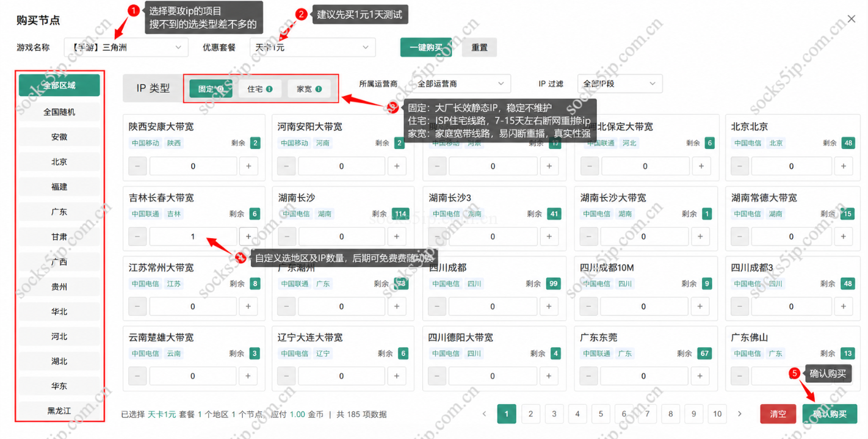Viewport: 868px width, 439px height.
Task: Click 一键购买 button
Action: (426, 48)
